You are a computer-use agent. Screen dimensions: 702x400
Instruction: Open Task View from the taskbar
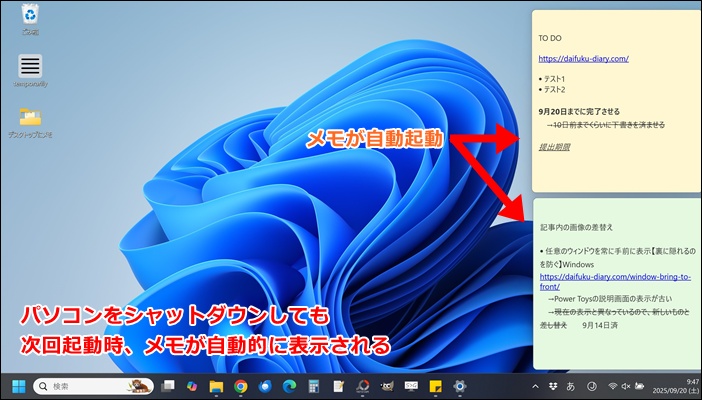click(x=168, y=386)
